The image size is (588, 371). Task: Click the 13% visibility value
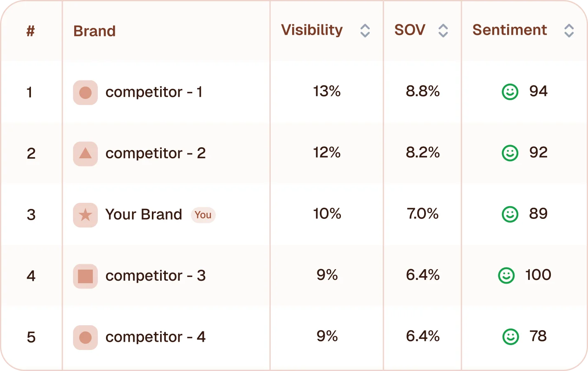pyautogui.click(x=327, y=91)
